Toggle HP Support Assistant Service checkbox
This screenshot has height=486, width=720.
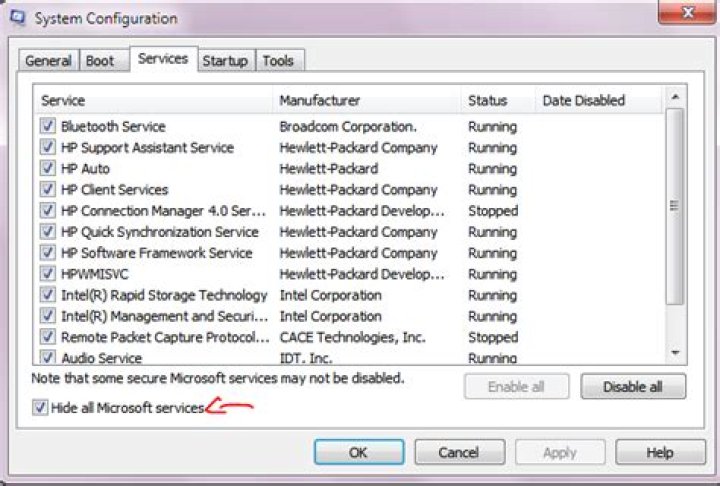tap(48, 148)
